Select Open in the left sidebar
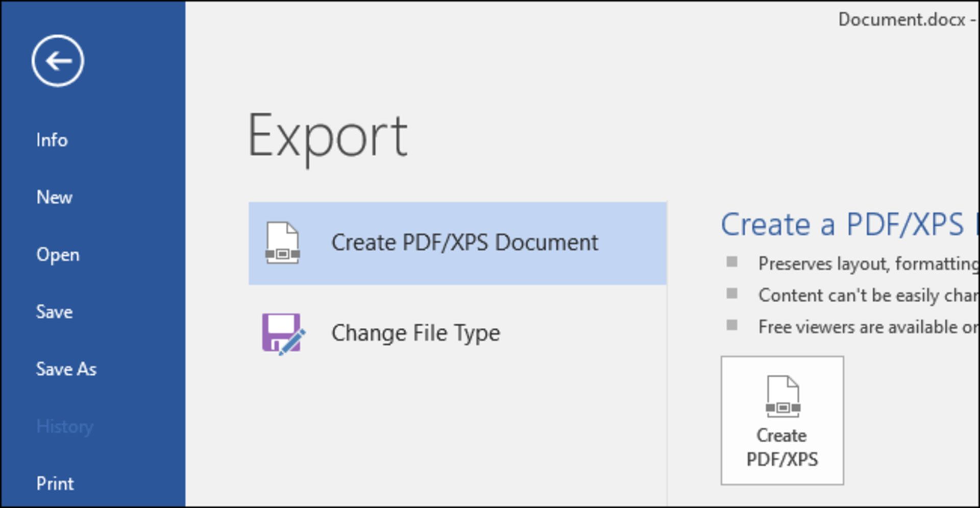The width and height of the screenshot is (980, 508). (x=58, y=255)
